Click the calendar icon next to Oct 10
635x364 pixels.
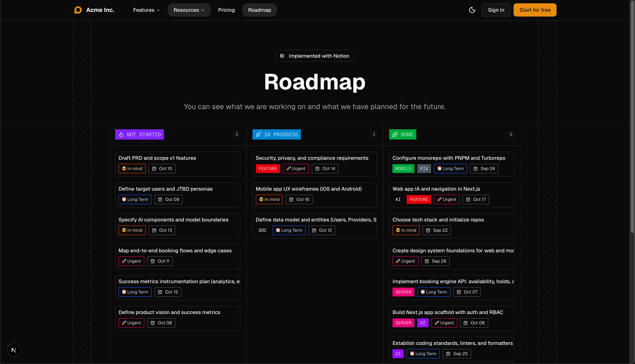(154, 168)
